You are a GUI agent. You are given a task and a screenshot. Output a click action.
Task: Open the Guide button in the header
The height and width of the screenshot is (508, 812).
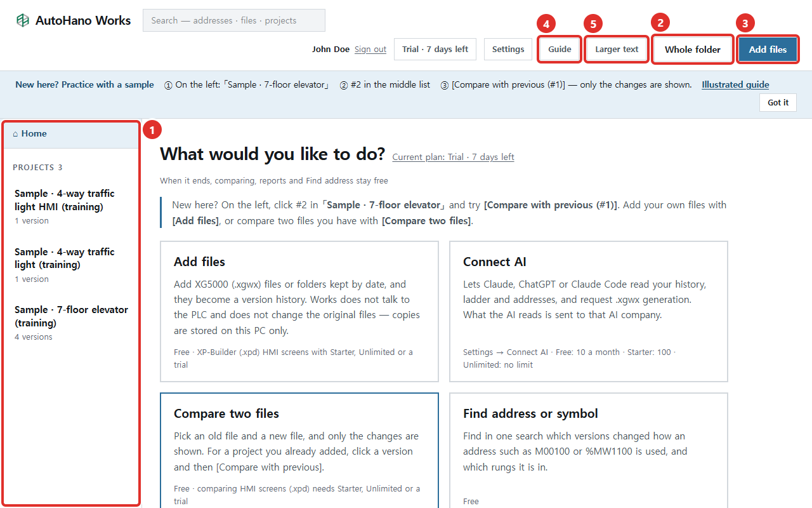[x=560, y=50]
